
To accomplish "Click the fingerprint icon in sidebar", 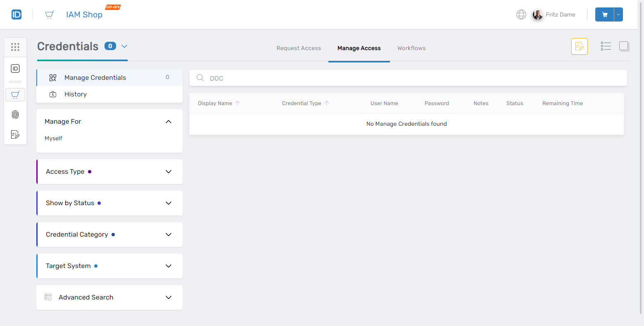I will 15,115.
